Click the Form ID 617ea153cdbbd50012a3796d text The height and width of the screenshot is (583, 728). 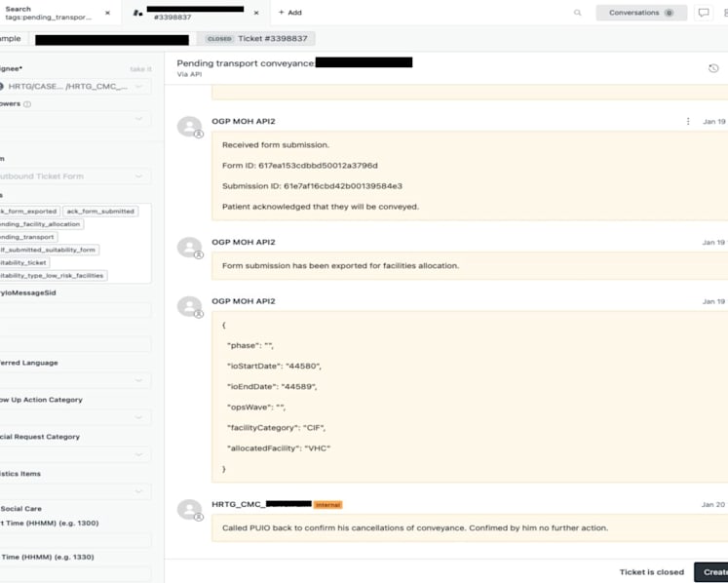pos(300,166)
